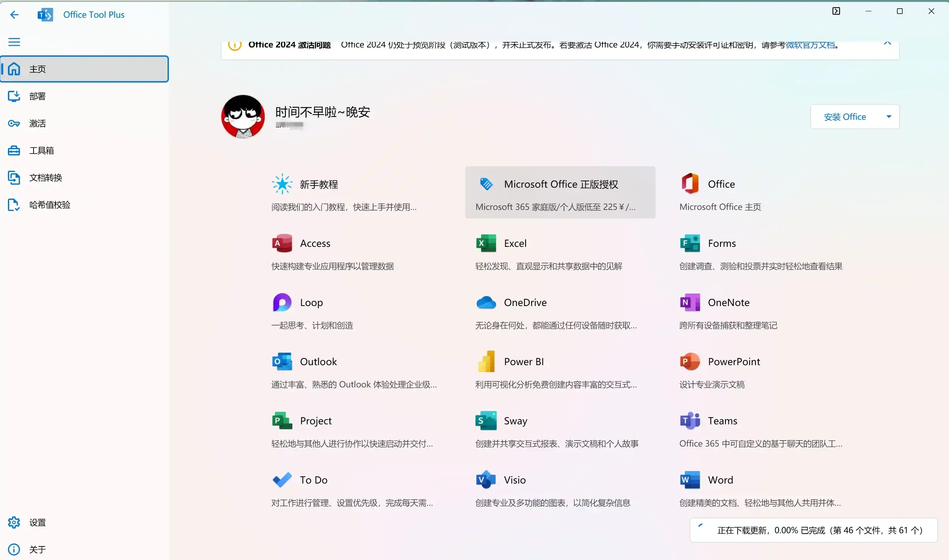Open the 微软官方文档 link
This screenshot has width=949, height=560.
click(810, 45)
